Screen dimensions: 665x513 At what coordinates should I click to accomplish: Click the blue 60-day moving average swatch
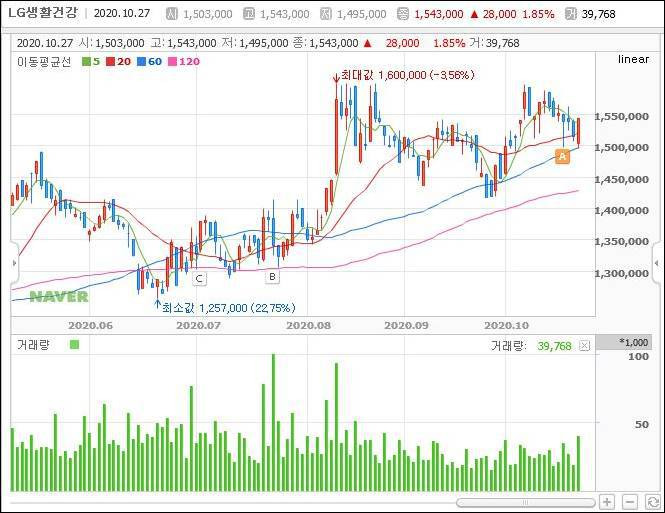click(142, 62)
